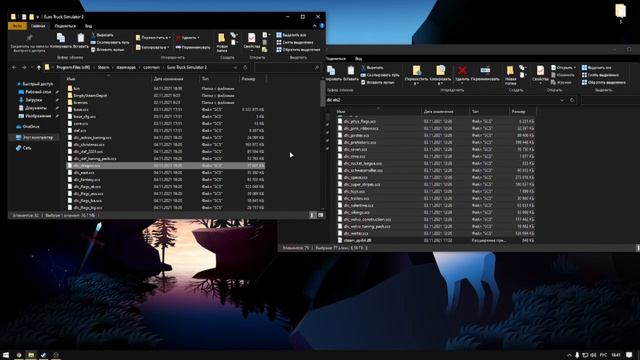Open the Вид tab in dlc ets2 window

pyautogui.click(x=358, y=59)
